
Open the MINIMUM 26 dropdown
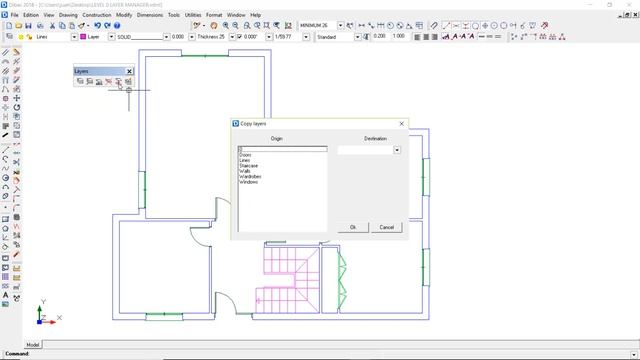pyautogui.click(x=340, y=25)
